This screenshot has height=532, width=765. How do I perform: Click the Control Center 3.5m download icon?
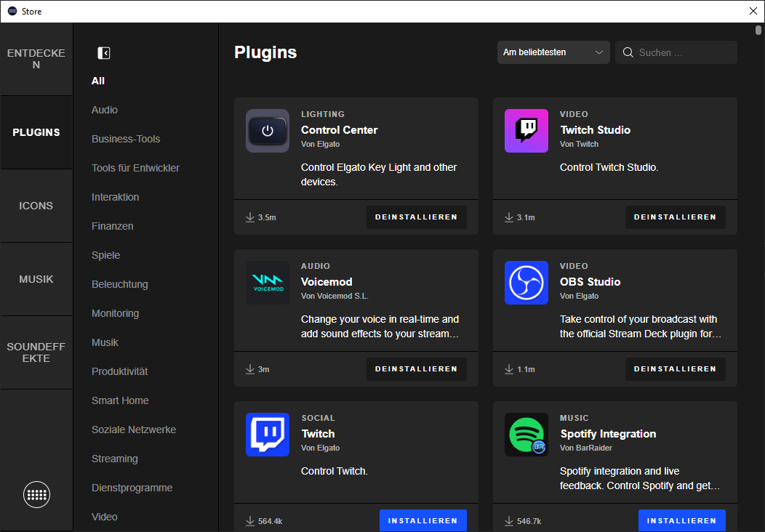coord(250,217)
